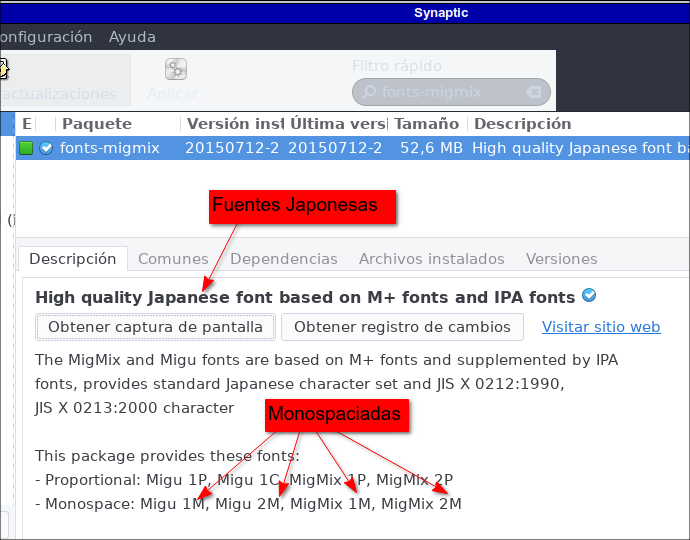
Task: Click the 52,6 MB size cell
Action: (x=431, y=148)
